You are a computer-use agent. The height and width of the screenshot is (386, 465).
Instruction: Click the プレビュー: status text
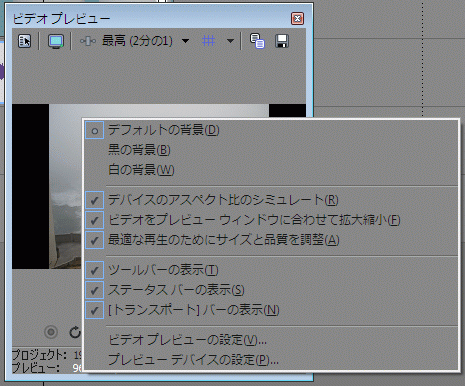tap(36, 367)
